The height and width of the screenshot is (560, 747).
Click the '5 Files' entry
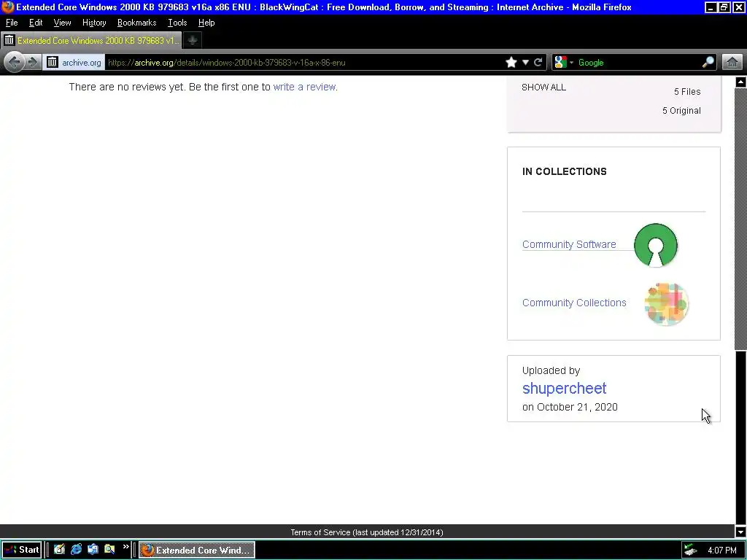click(687, 91)
